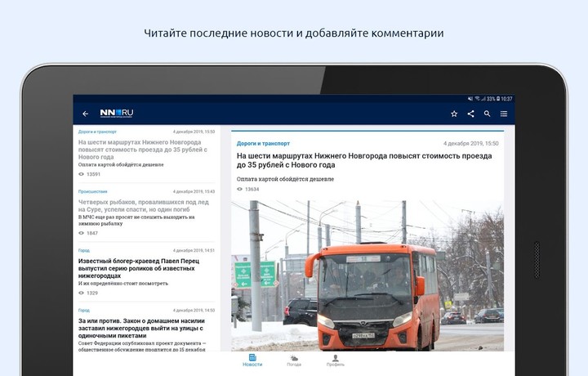
Task: Click the main article headline text
Action: point(363,159)
